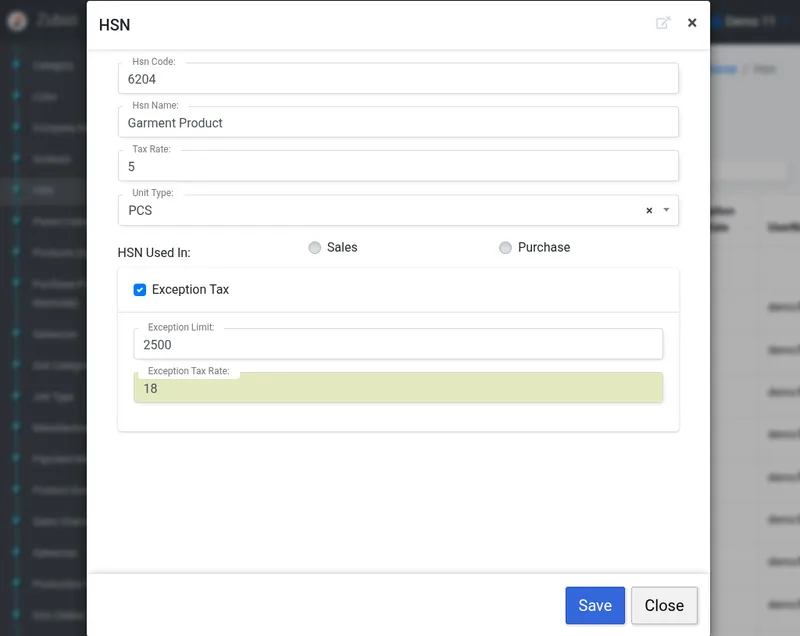800x636 pixels.
Task: Open the HSN dialog in a new window
Action: (x=663, y=23)
